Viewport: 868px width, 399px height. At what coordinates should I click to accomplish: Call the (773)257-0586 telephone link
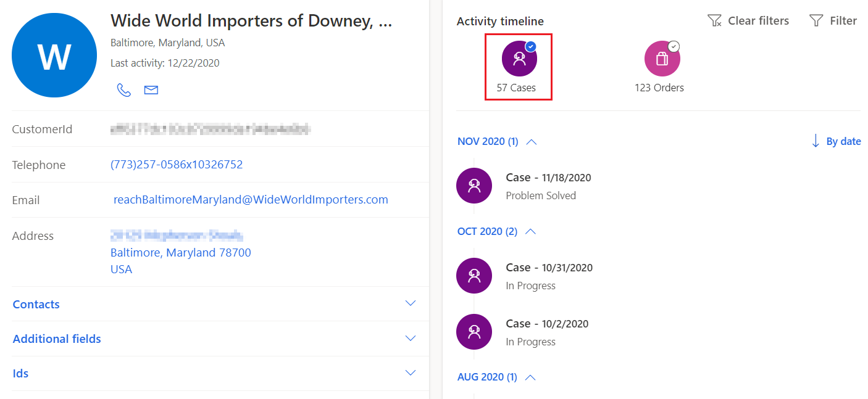[177, 164]
